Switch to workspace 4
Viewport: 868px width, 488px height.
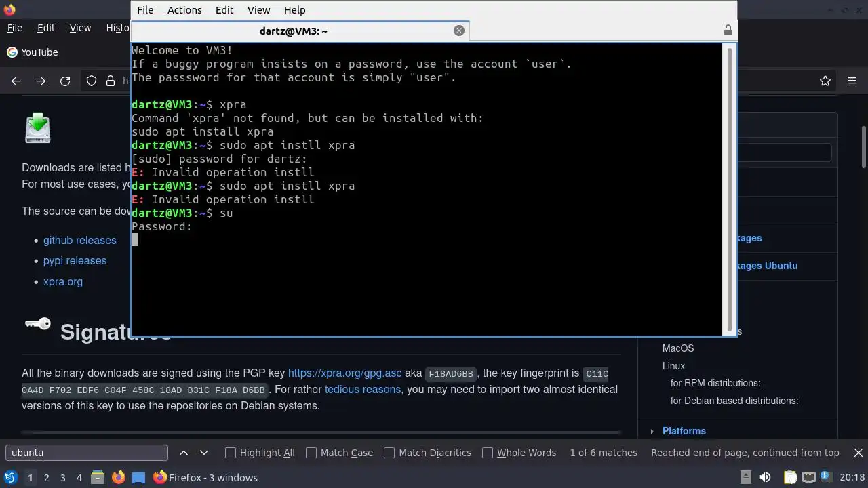coord(79,478)
